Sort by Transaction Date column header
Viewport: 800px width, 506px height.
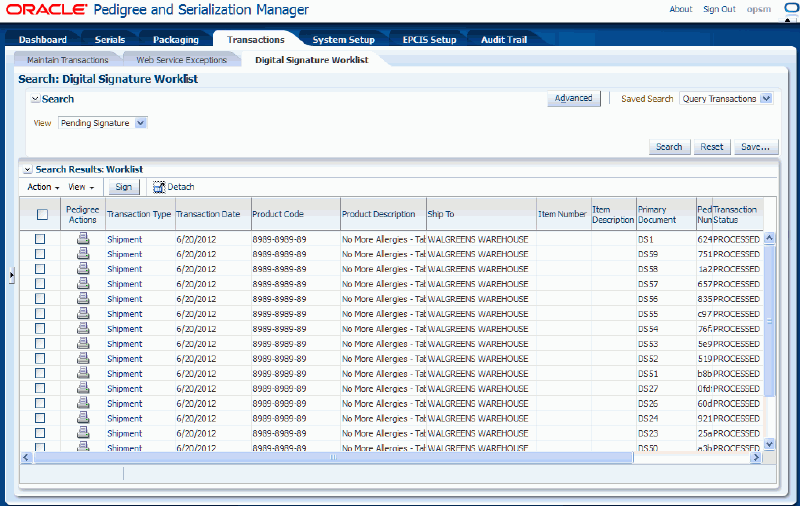213,214
